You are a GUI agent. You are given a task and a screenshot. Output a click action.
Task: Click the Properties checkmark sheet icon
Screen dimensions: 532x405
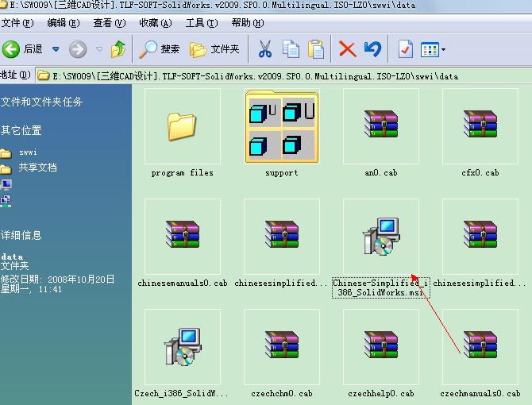(x=406, y=49)
